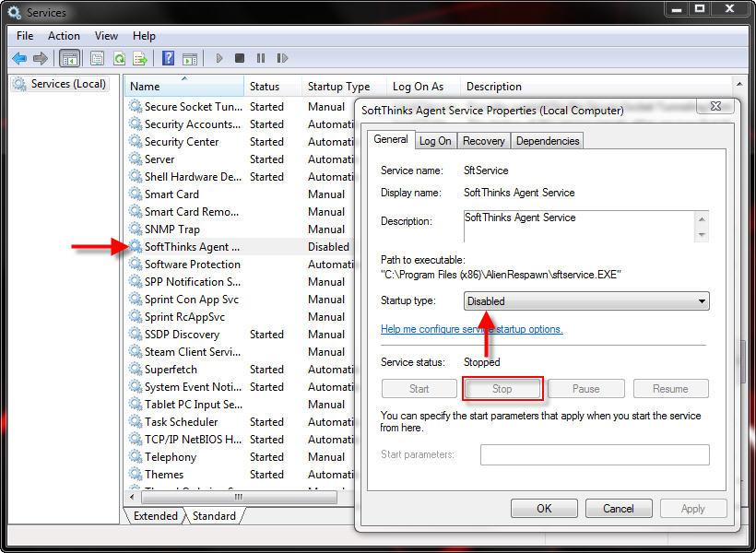The image size is (756, 553).
Task: Click the Pause Service toolbar icon
Action: click(x=261, y=58)
